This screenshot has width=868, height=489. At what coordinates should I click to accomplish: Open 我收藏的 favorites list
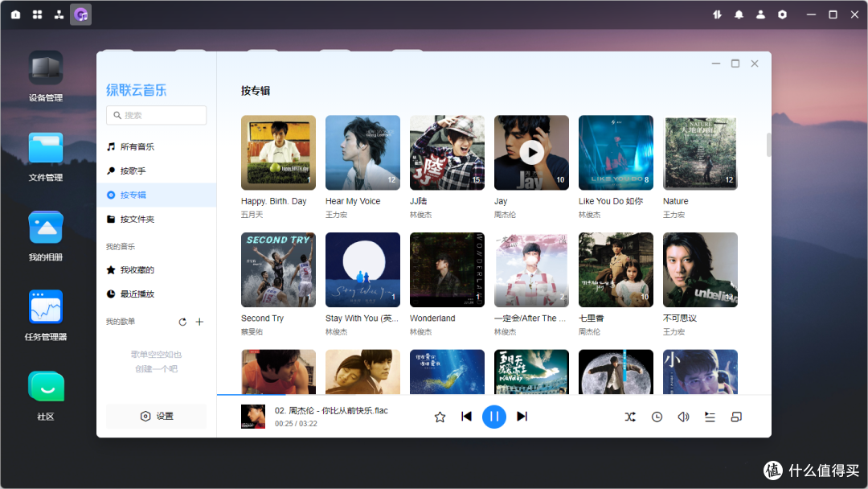click(156, 270)
